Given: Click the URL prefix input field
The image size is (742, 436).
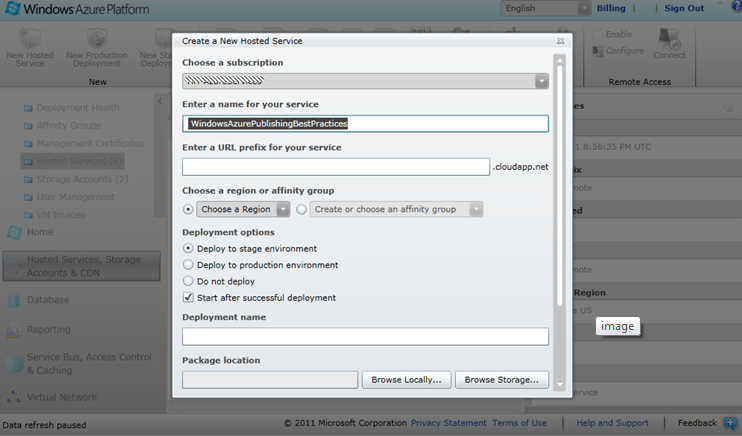Looking at the screenshot, I should tap(336, 167).
